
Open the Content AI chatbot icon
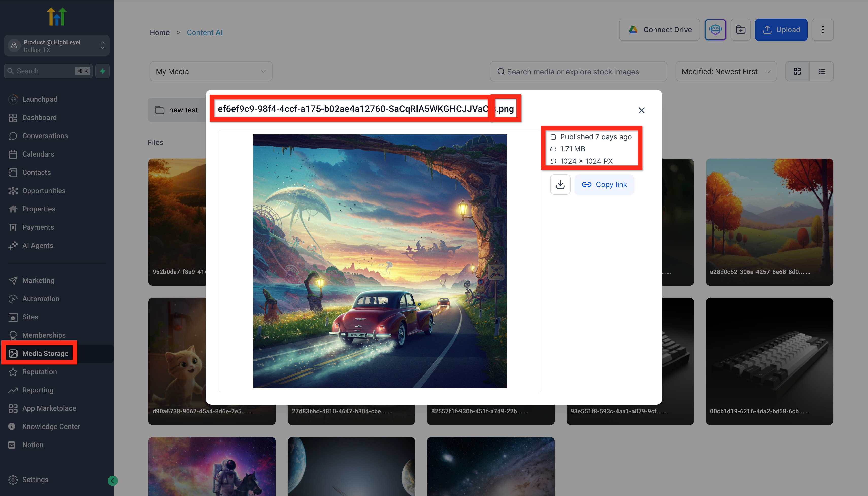[715, 30]
